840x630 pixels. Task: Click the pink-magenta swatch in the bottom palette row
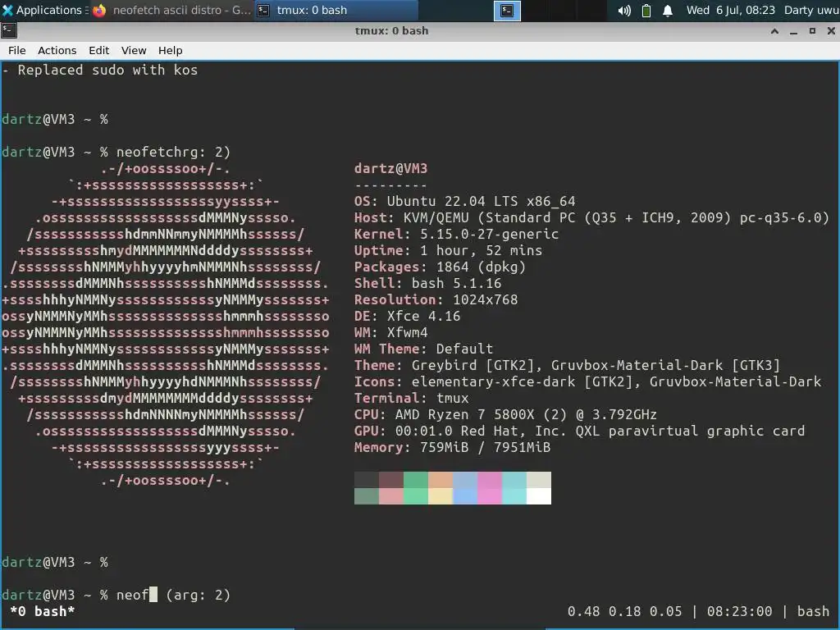coord(490,496)
